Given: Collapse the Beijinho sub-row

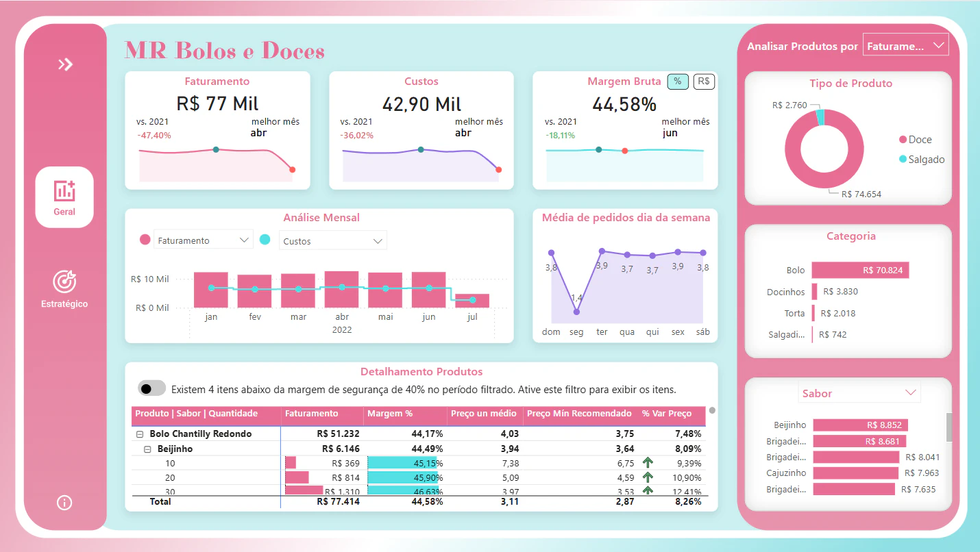Looking at the screenshot, I should click(147, 449).
